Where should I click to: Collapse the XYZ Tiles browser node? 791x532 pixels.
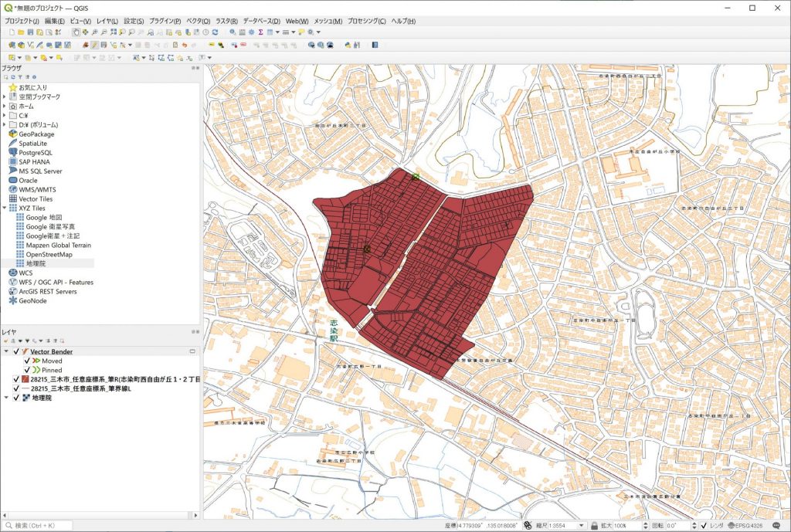point(4,208)
